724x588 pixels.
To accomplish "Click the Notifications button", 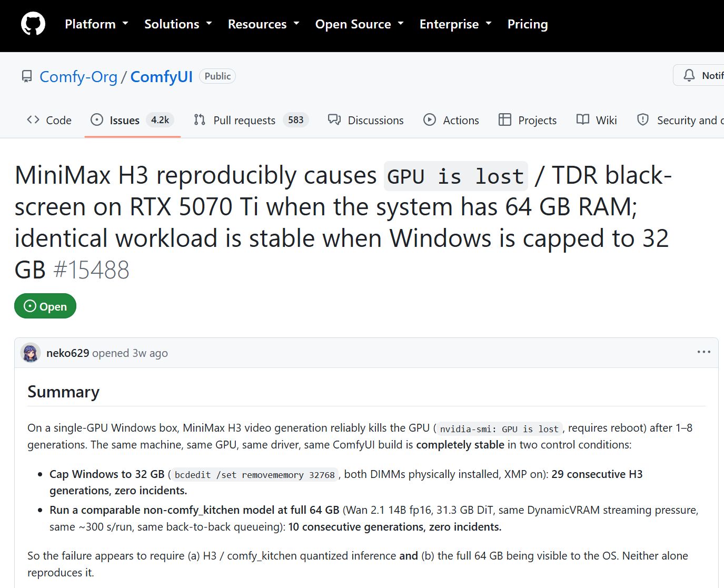I will point(699,76).
